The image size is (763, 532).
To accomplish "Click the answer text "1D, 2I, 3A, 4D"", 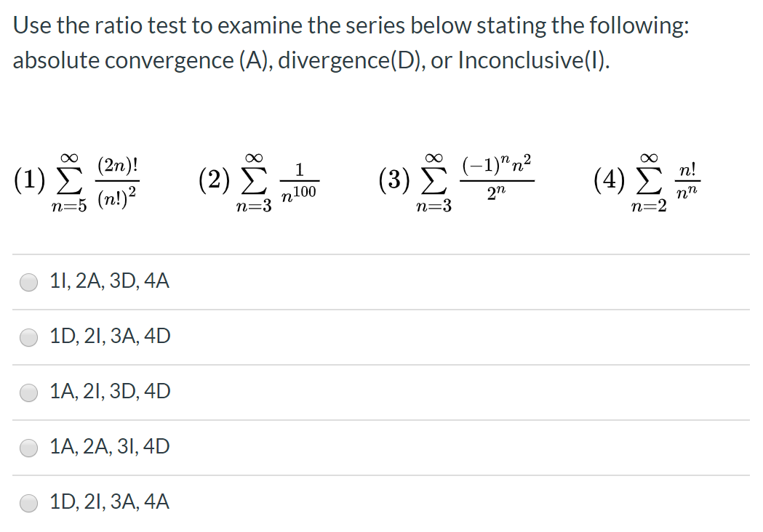I will (x=110, y=336).
